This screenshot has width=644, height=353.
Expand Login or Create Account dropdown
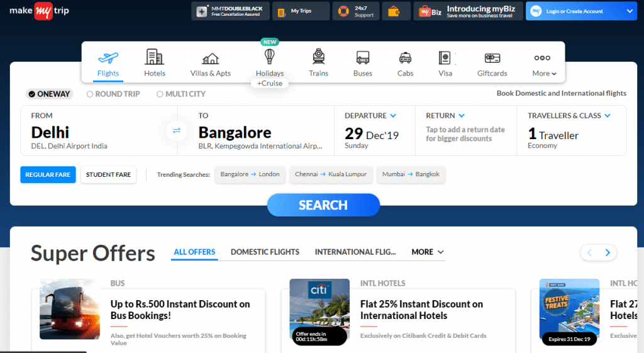tap(630, 11)
